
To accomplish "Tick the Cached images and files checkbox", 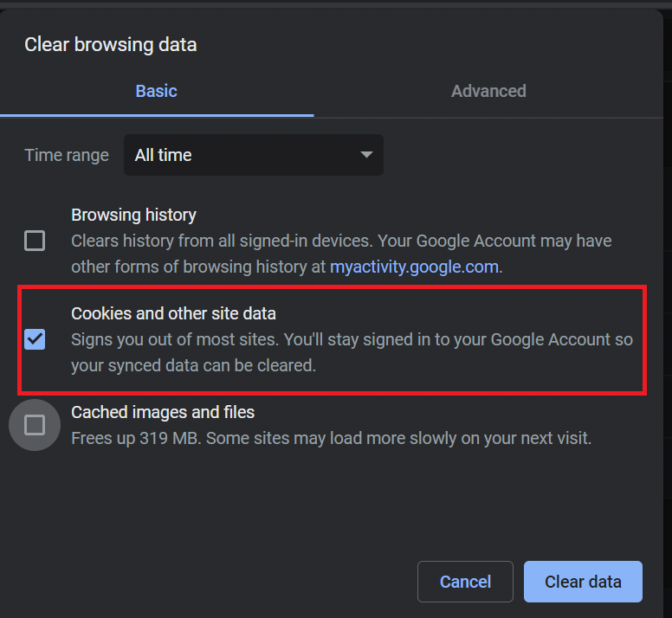I will 35,425.
